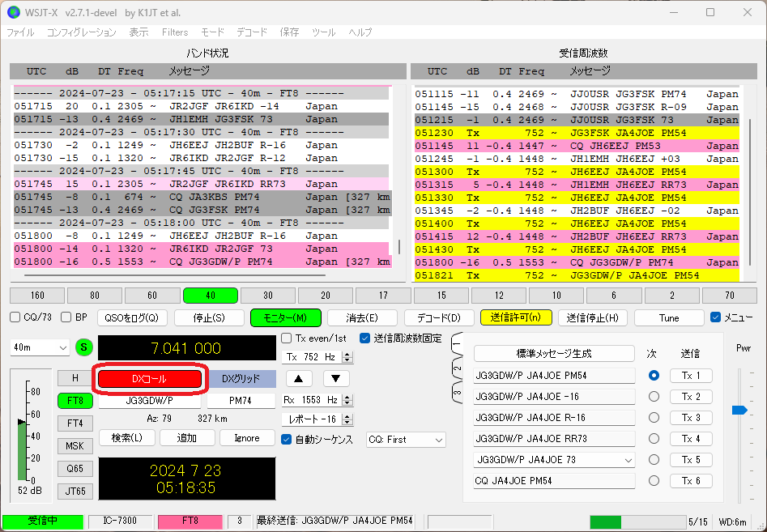Switch to message tab 3
767x532 pixels.
pos(456,392)
